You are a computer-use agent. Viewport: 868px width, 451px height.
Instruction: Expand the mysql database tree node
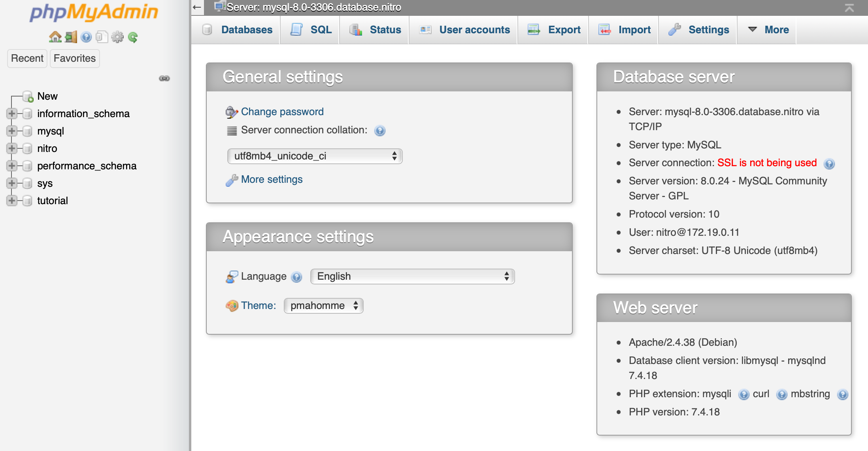coord(11,131)
